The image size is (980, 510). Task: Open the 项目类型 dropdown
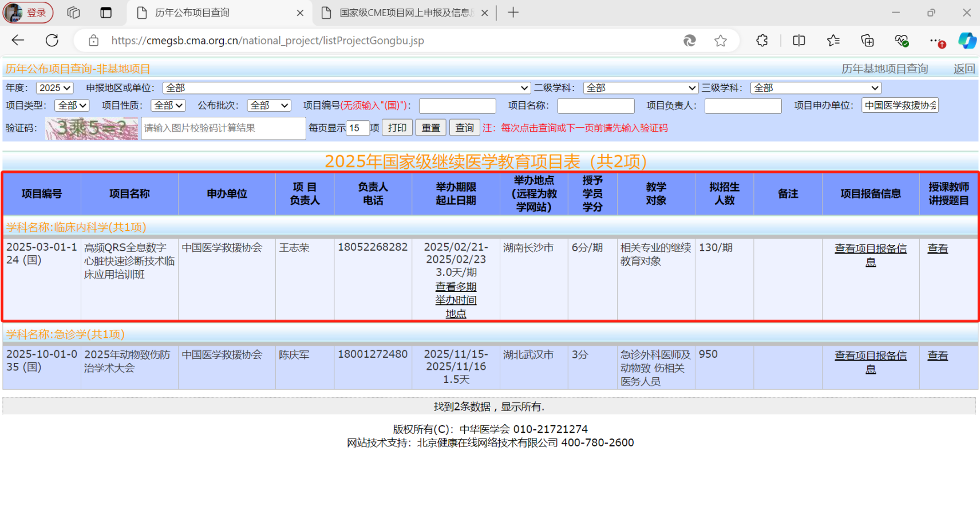[72, 105]
